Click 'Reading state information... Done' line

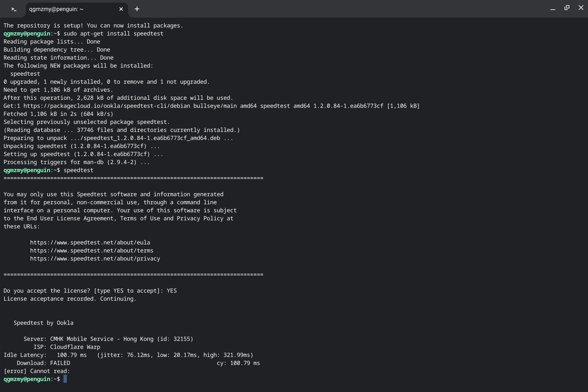click(x=58, y=57)
